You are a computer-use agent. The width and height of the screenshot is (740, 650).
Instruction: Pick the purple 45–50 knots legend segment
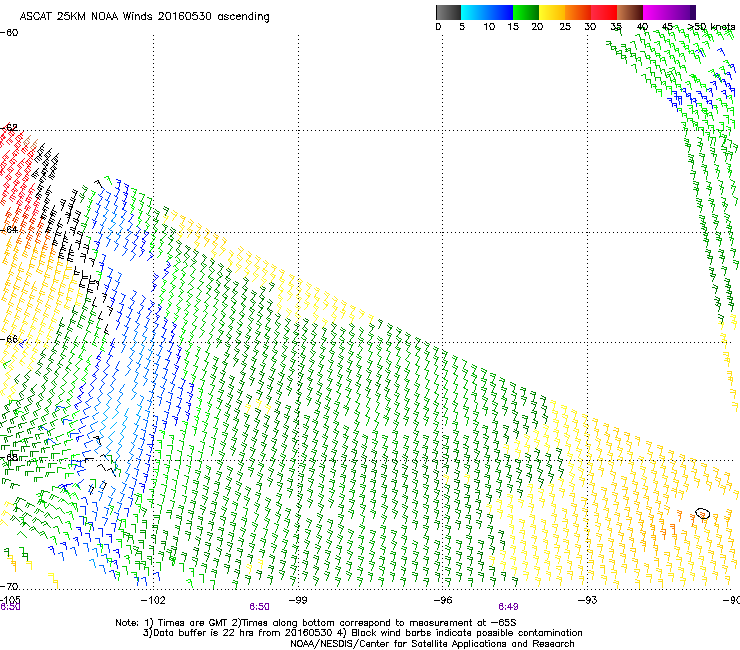coord(682,12)
